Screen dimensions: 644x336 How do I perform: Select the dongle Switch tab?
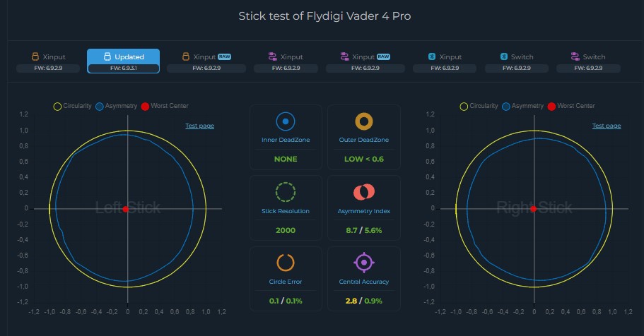point(588,61)
